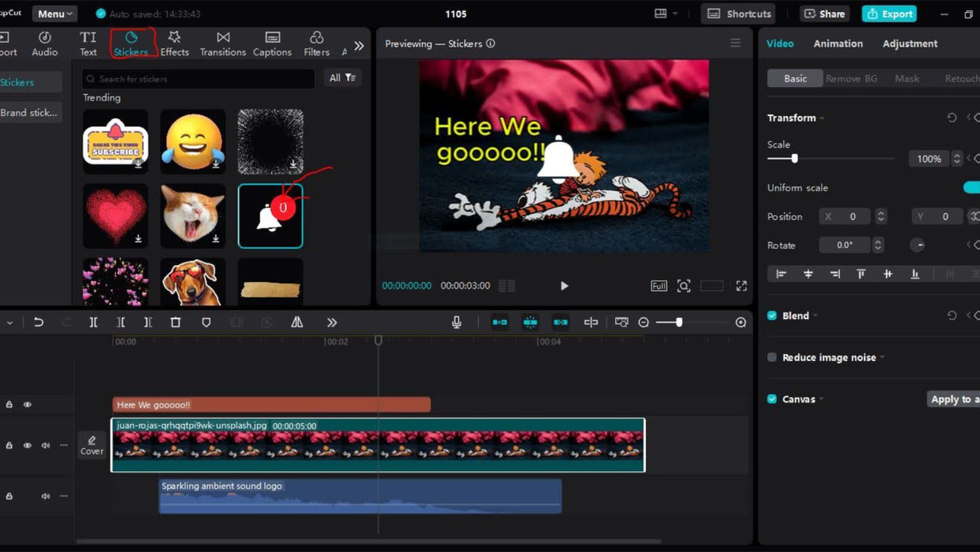The width and height of the screenshot is (980, 552).
Task: Open the Text panel
Action: coord(88,44)
